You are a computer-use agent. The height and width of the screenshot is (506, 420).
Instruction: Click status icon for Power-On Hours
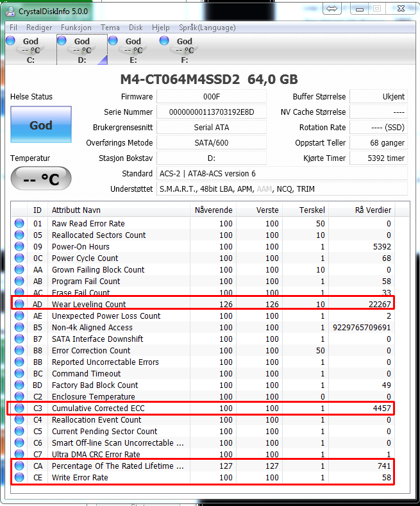tap(19, 246)
